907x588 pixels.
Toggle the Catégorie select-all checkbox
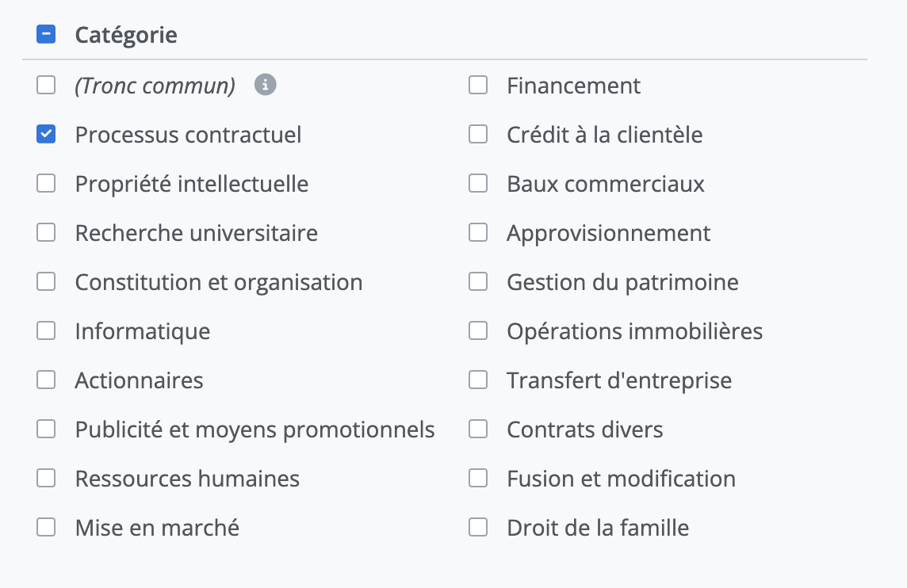coord(46,35)
